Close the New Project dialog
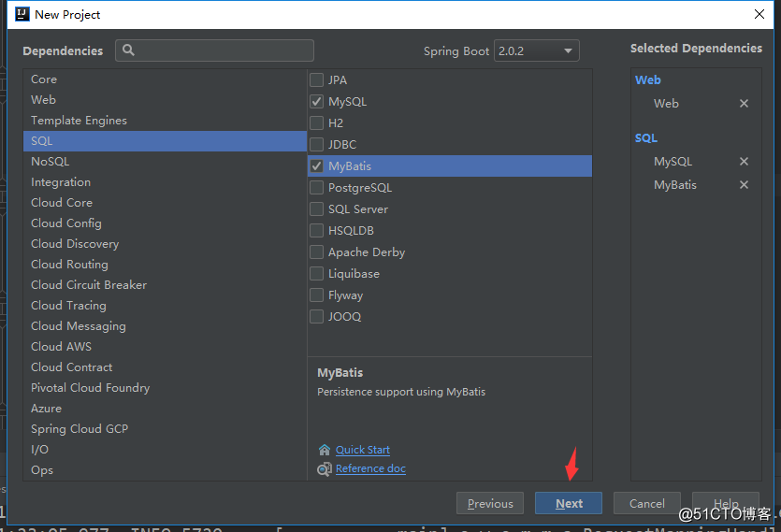The image size is (781, 532). tap(759, 14)
